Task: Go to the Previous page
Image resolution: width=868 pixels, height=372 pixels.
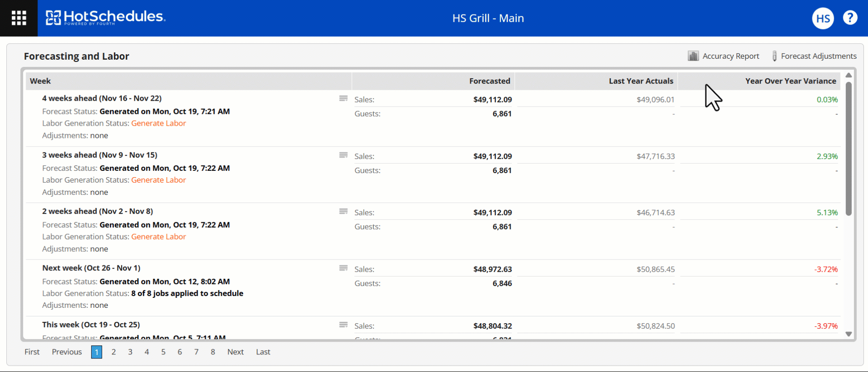Action: click(67, 352)
